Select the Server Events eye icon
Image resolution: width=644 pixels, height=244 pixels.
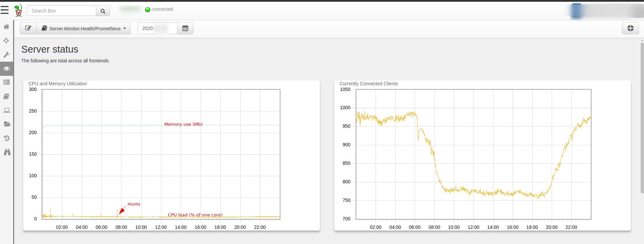click(x=6, y=68)
